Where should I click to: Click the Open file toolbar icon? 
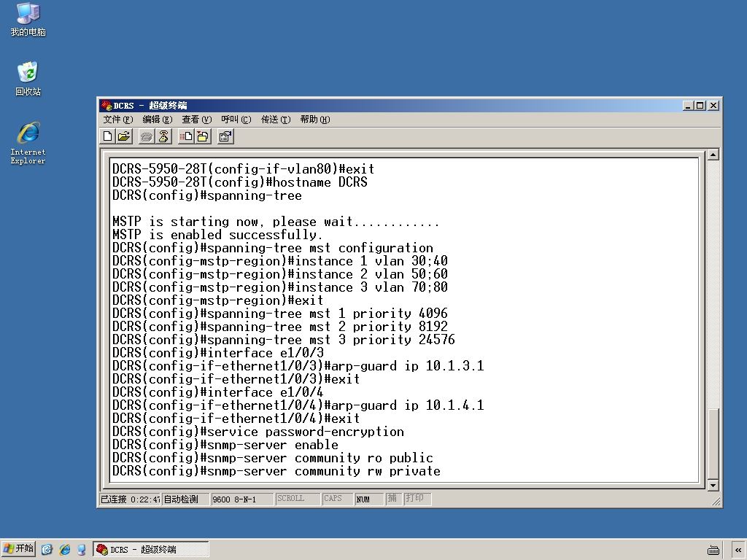pos(124,136)
